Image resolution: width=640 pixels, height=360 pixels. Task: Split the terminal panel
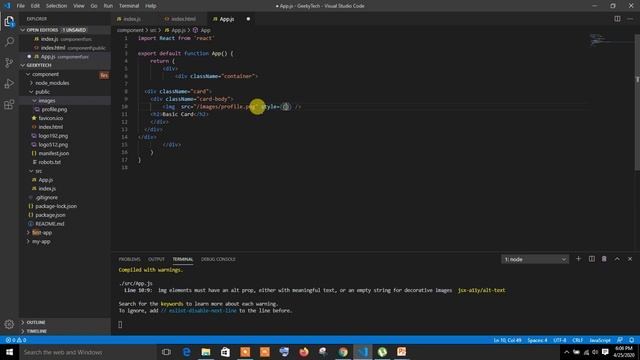click(x=591, y=259)
